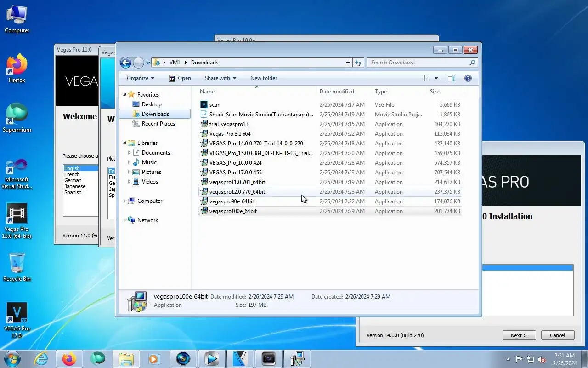Viewport: 588px width, 368px height.
Task: Select Desktop under Favorites
Action: pyautogui.click(x=152, y=104)
